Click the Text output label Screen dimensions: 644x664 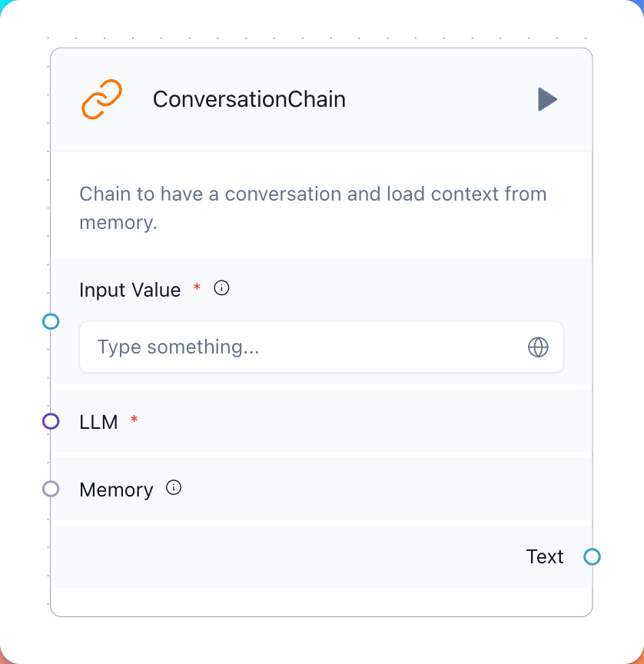click(545, 557)
